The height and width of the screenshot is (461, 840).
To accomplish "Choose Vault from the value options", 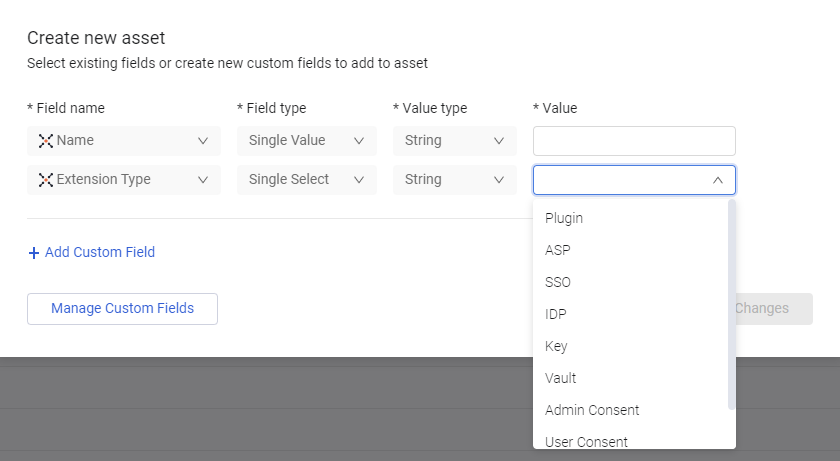I will coord(560,378).
